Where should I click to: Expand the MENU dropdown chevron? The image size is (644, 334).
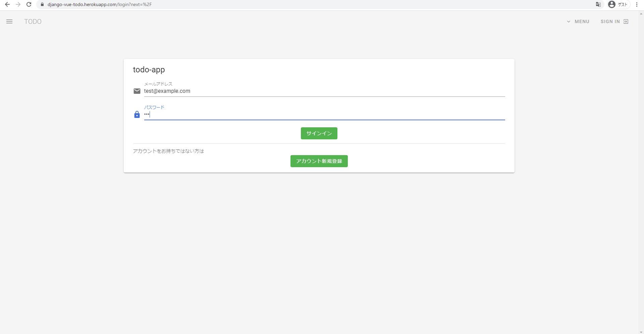[569, 21]
